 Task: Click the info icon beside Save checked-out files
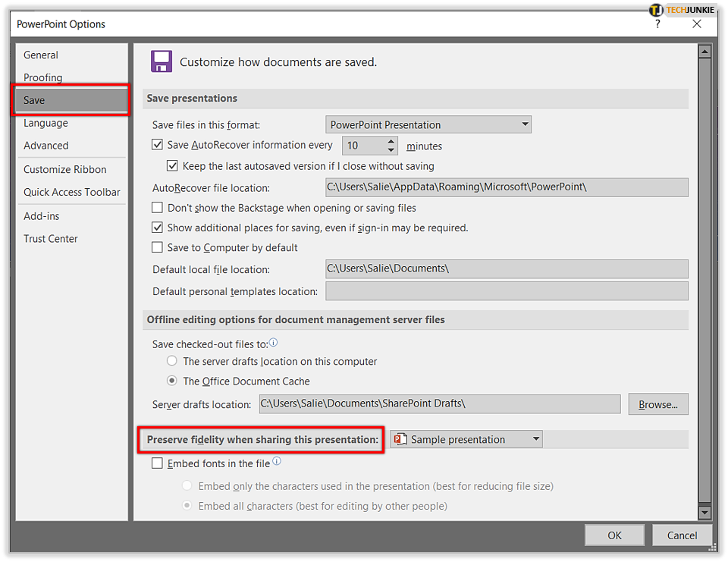click(x=273, y=343)
